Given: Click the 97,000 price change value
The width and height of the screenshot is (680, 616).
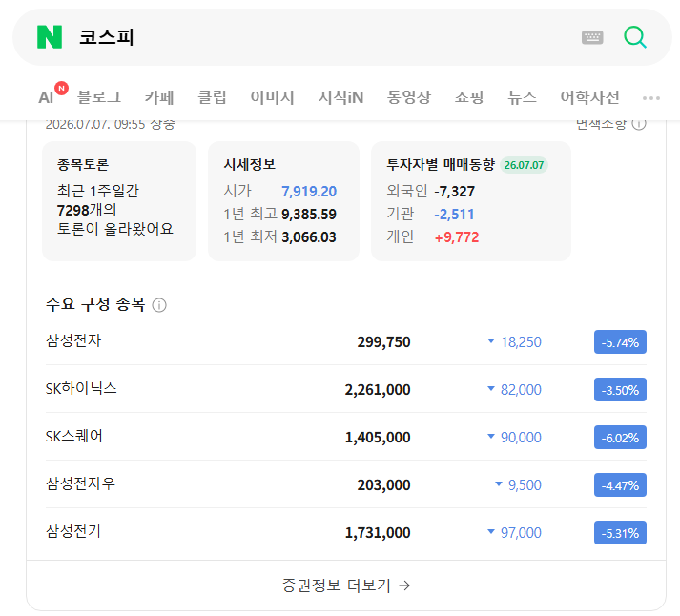Looking at the screenshot, I should pyautogui.click(x=521, y=533).
